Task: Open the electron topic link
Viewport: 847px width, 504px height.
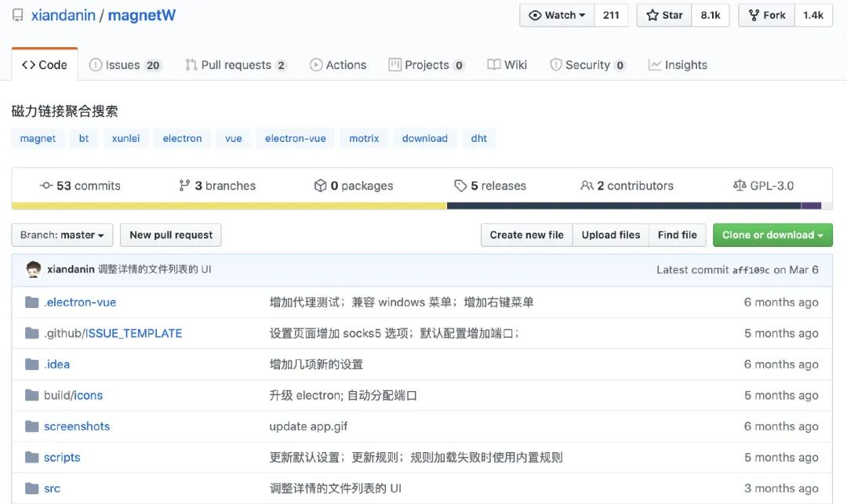Action: 182,138
